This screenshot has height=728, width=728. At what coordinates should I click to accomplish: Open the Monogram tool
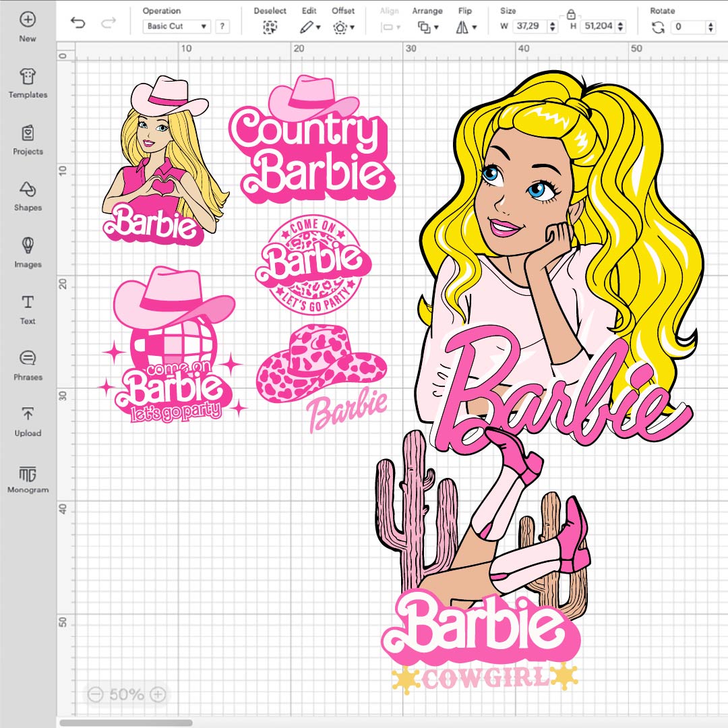point(28,479)
